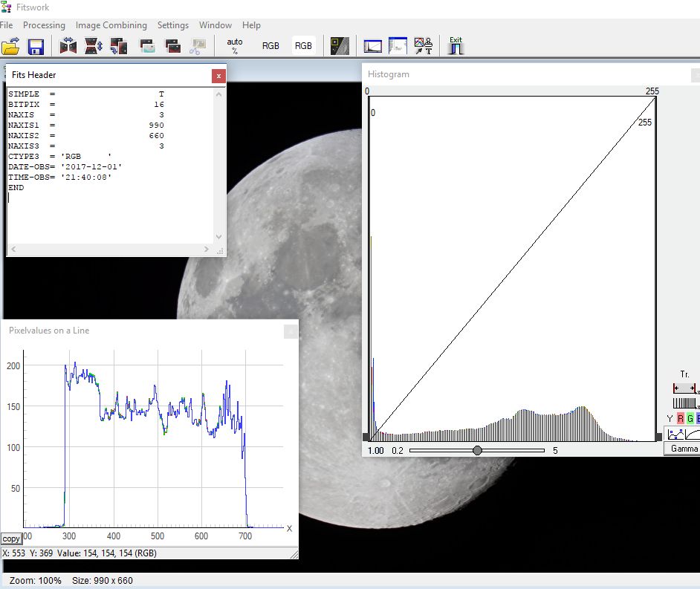Toggle the green G channel in histogram
The image size is (700, 589).
point(690,419)
